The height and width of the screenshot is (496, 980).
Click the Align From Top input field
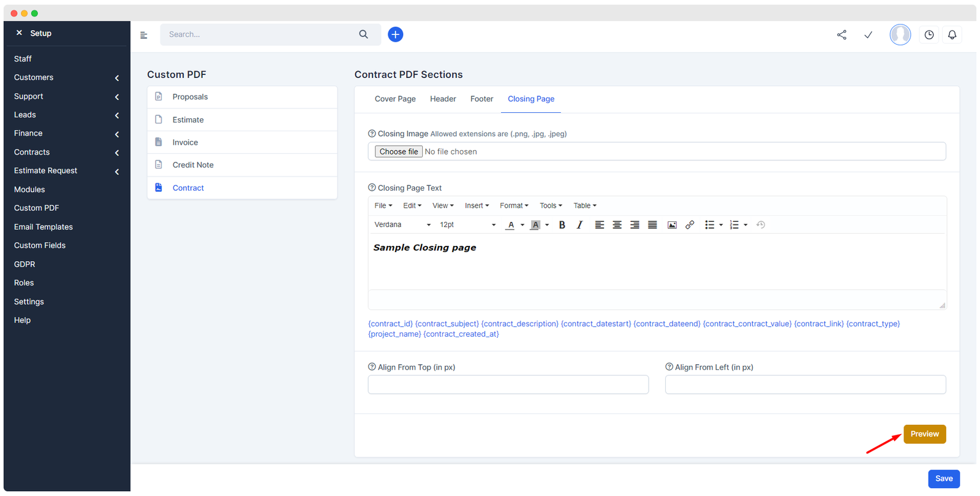tap(508, 384)
